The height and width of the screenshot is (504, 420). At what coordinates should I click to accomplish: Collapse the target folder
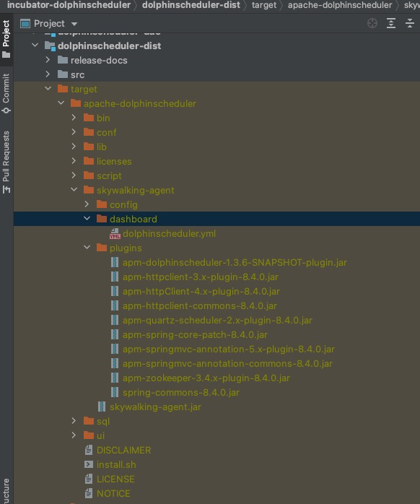48,88
